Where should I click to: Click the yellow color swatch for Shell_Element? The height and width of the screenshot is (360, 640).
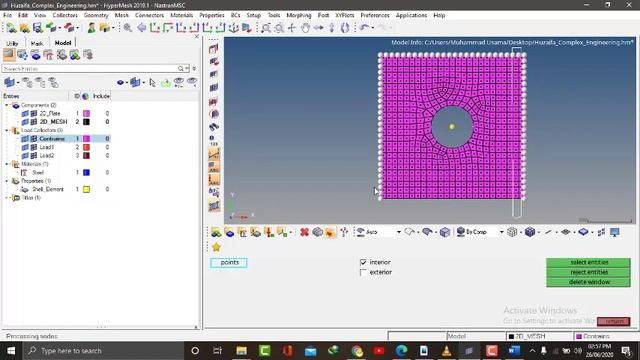(x=87, y=189)
